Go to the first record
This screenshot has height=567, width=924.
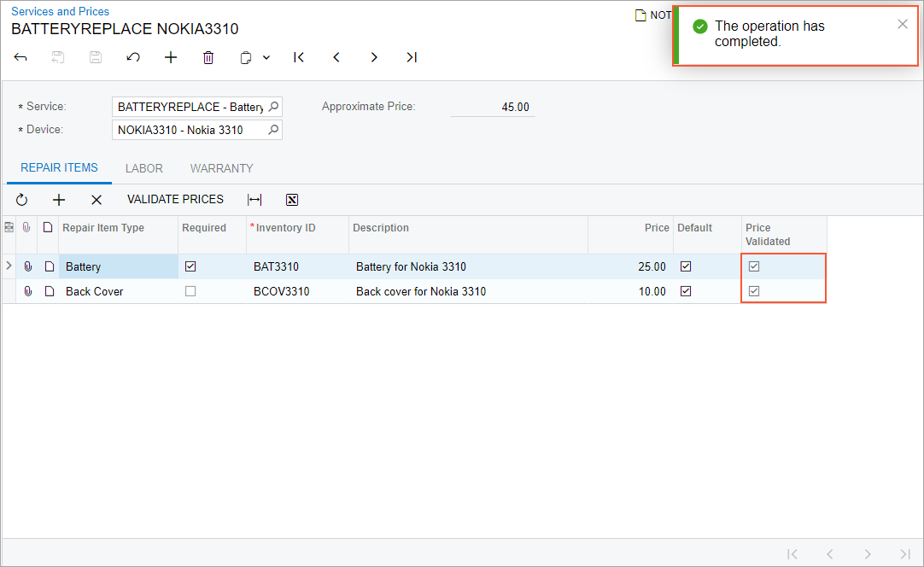[299, 57]
